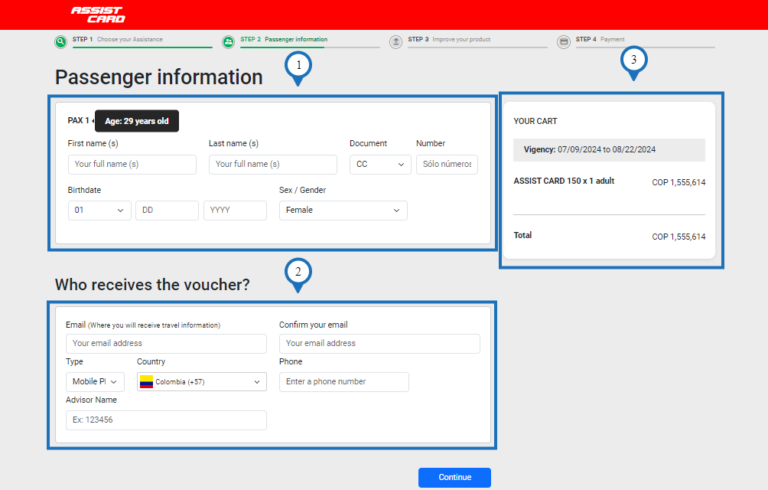Click the document Number field
Image resolution: width=768 pixels, height=490 pixels.
click(x=447, y=164)
